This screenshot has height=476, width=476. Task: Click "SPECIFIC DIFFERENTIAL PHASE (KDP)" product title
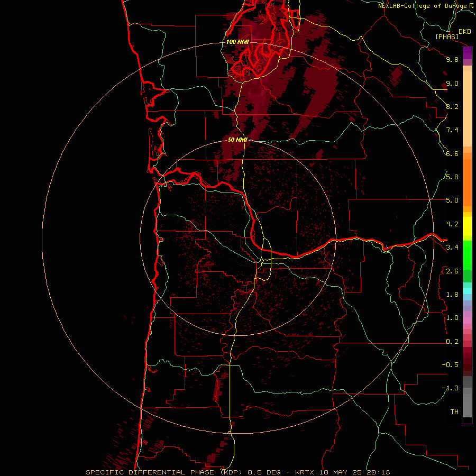[164, 472]
